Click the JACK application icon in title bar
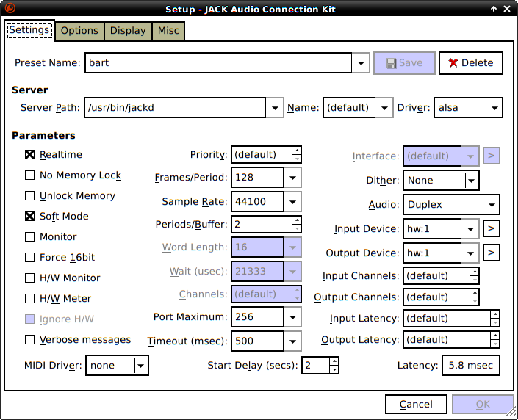 tap(10, 8)
